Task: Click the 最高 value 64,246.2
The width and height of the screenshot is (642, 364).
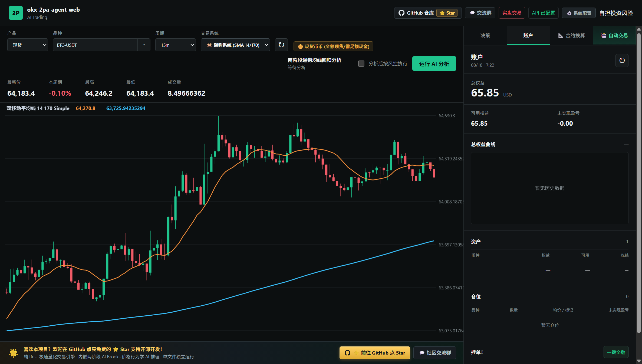Action: 99,93
